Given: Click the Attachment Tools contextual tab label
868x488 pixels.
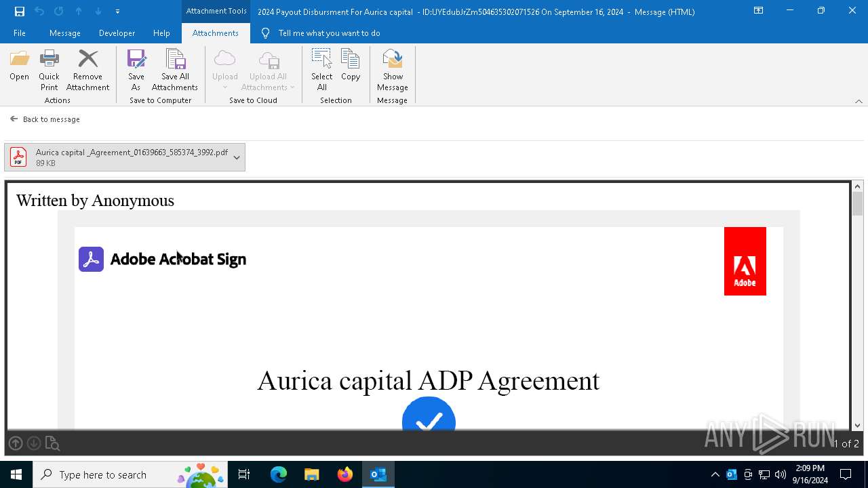Looking at the screenshot, I should tap(216, 11).
